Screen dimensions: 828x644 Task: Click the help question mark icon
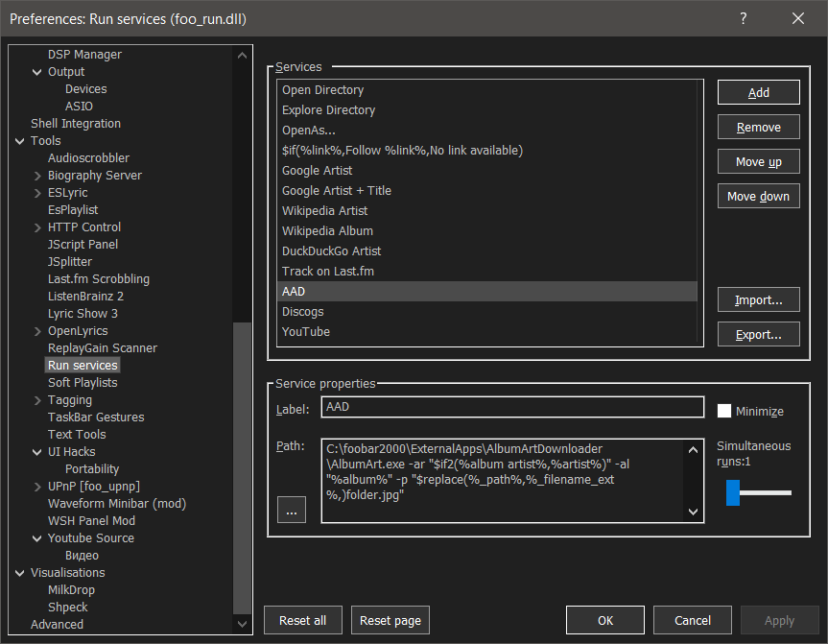pos(744,18)
